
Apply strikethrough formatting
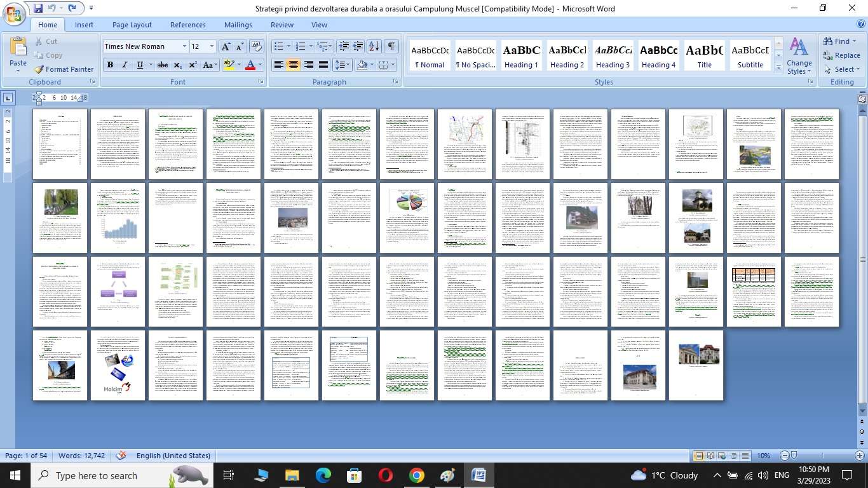(163, 65)
